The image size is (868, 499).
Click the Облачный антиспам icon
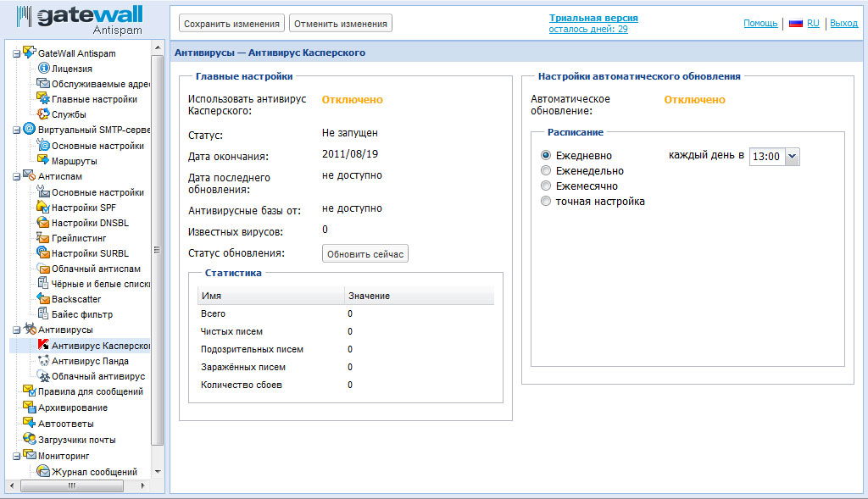(44, 269)
